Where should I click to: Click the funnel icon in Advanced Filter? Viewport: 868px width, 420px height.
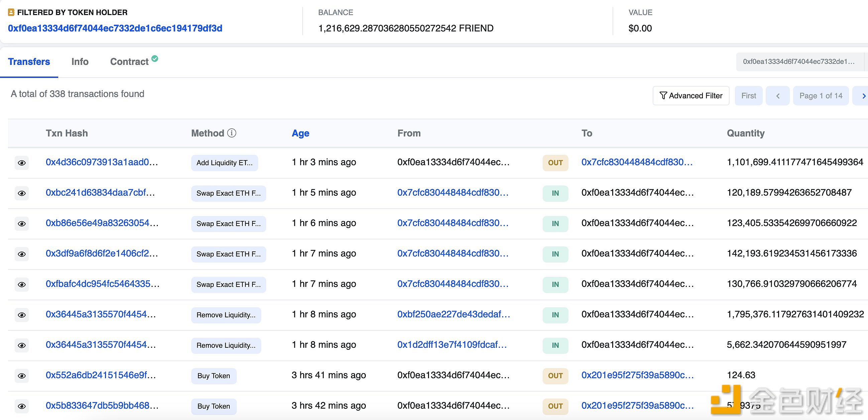tap(663, 96)
